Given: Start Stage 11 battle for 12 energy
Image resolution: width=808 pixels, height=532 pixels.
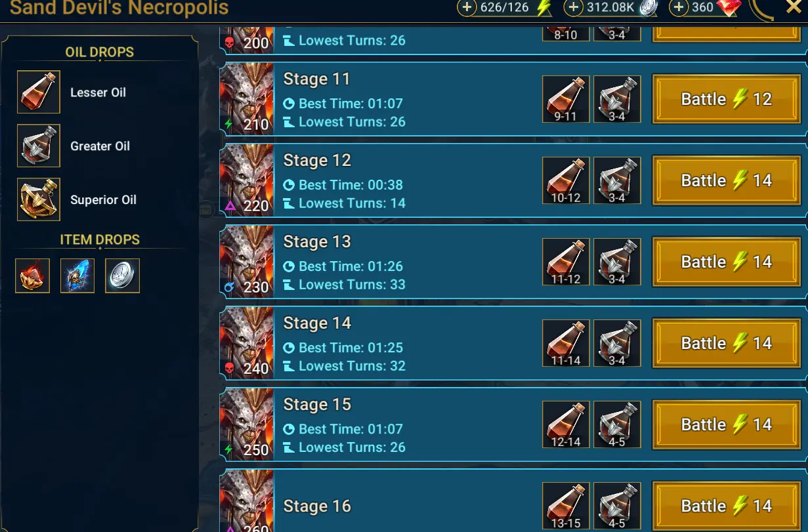Looking at the screenshot, I should coord(727,99).
